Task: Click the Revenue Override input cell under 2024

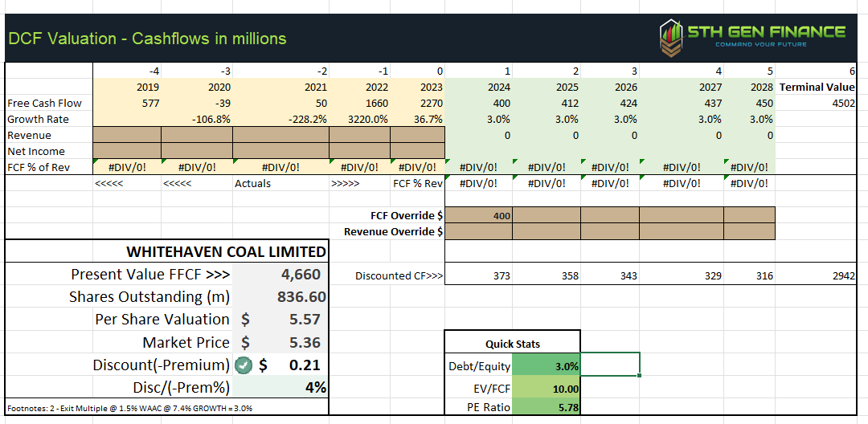Action: click(x=479, y=231)
